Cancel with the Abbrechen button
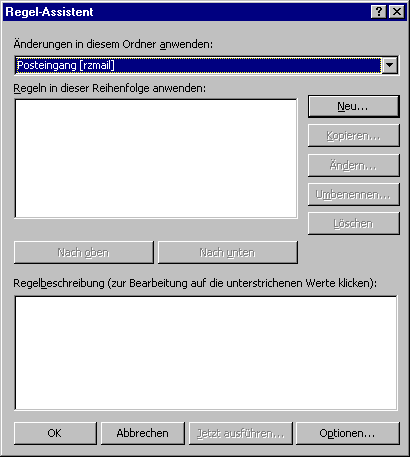This screenshot has height=457, width=410. 143,433
